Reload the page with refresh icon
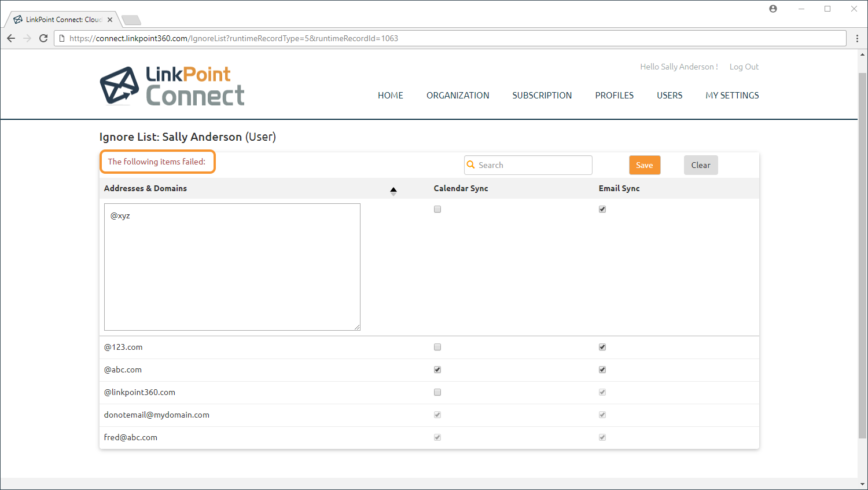868x490 pixels. coord(43,38)
